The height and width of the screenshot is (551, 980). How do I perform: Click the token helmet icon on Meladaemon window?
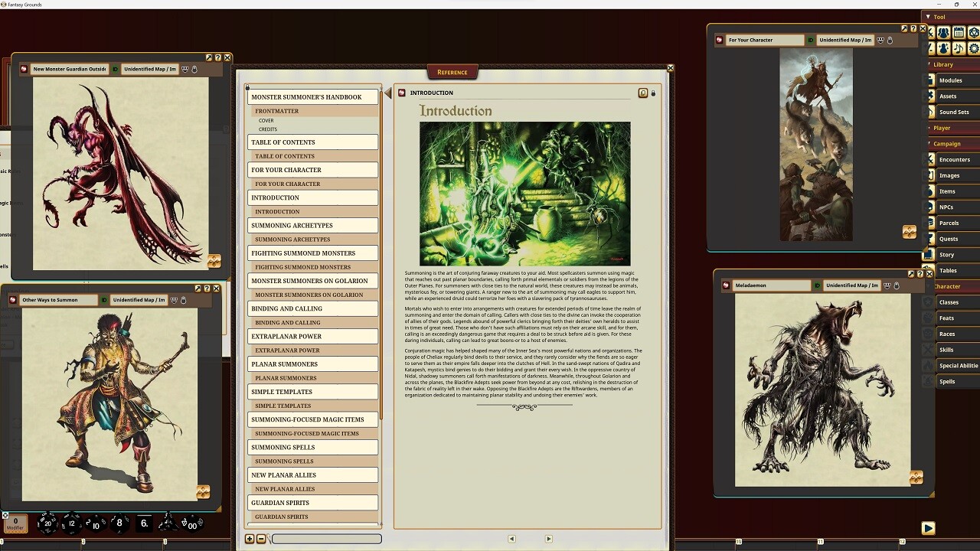[x=887, y=285]
